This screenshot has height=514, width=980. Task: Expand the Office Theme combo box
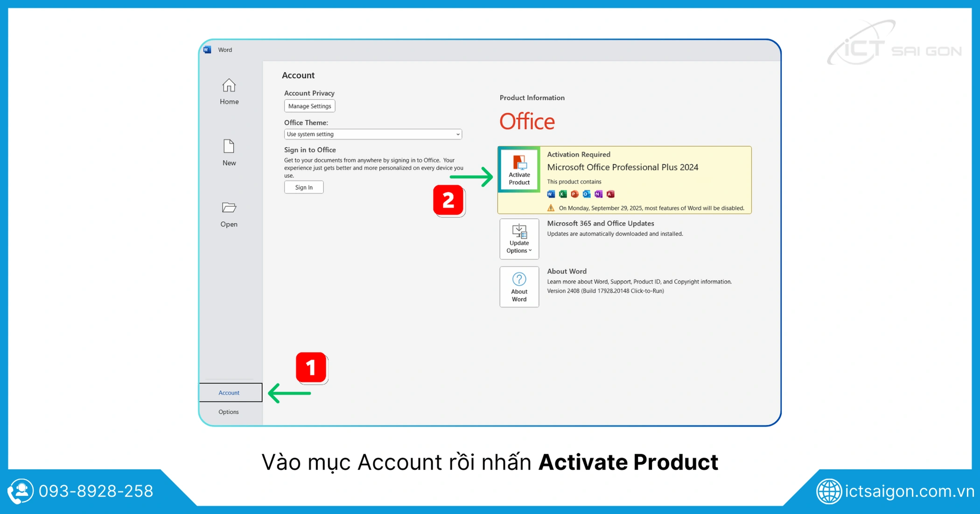click(x=373, y=134)
